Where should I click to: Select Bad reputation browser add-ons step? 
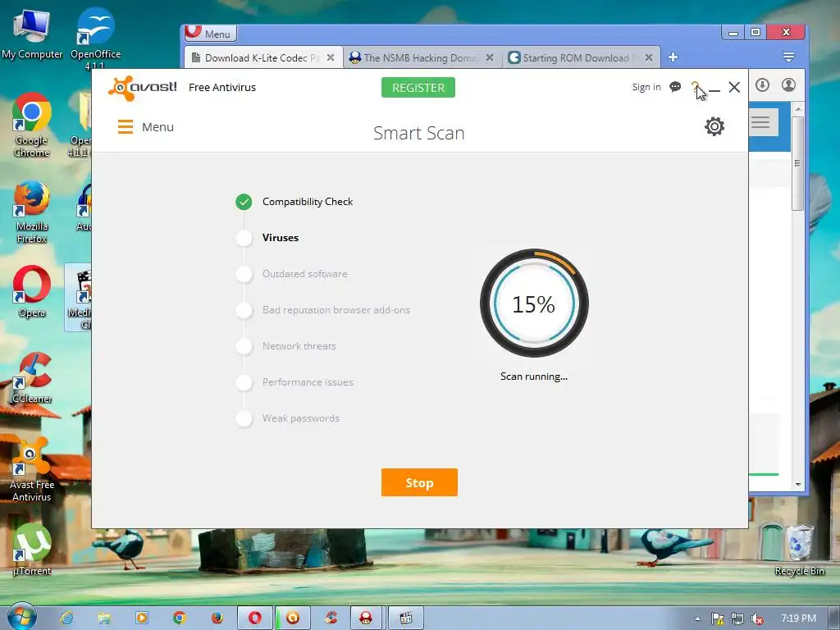pyautogui.click(x=336, y=309)
